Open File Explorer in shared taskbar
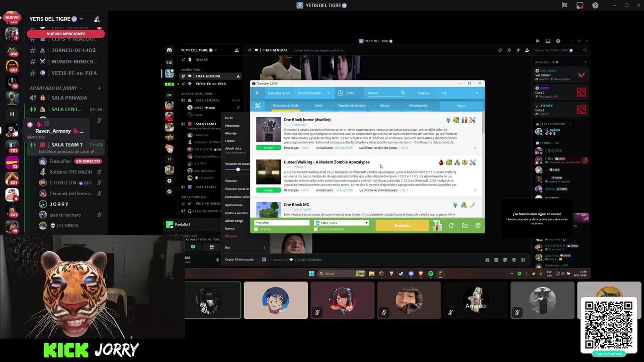Viewport: 644px width, 362px height. [371, 274]
